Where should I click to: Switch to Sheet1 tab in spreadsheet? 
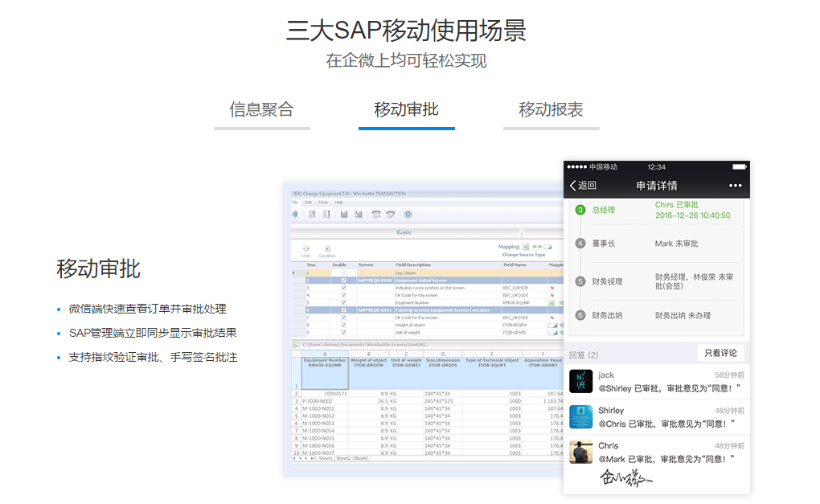click(x=326, y=458)
